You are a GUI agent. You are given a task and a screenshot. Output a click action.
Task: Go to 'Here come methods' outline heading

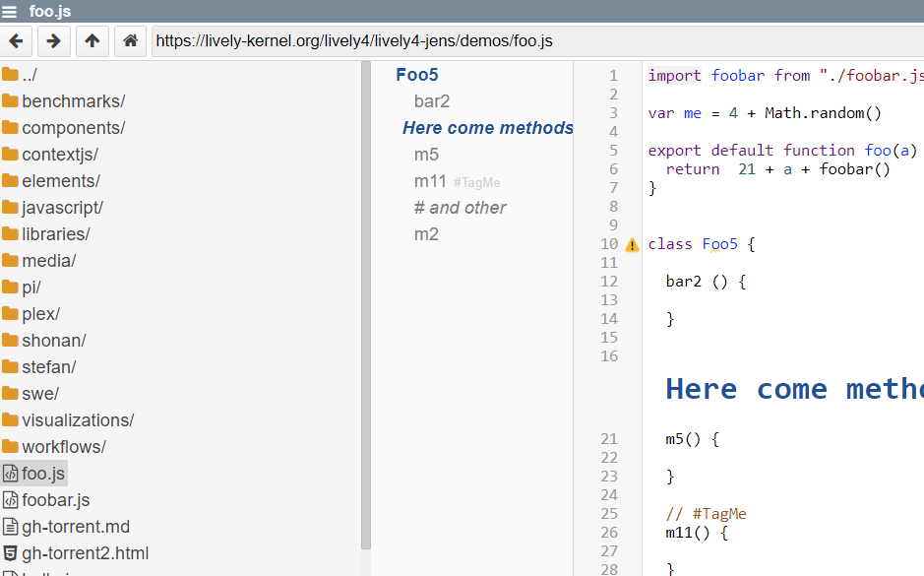point(487,128)
